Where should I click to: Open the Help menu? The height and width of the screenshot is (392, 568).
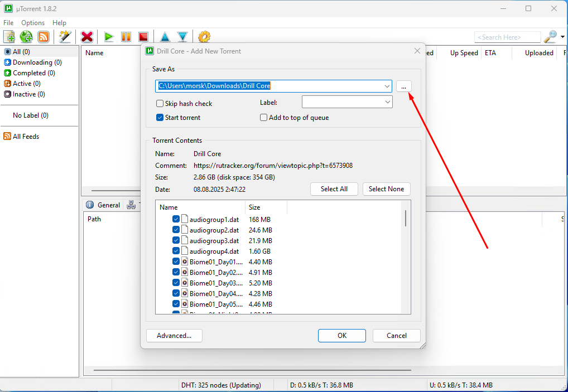pos(59,22)
